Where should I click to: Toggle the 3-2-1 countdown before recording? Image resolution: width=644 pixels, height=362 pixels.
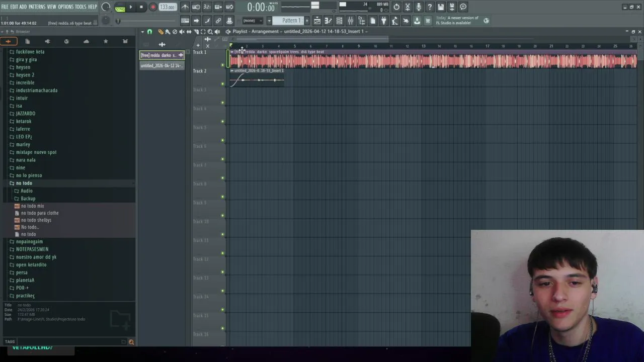207,7
